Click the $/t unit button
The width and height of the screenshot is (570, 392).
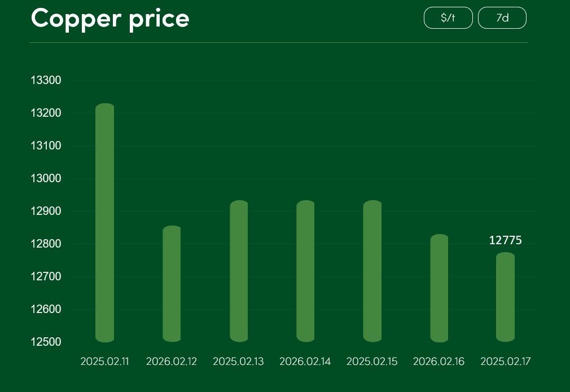[448, 18]
